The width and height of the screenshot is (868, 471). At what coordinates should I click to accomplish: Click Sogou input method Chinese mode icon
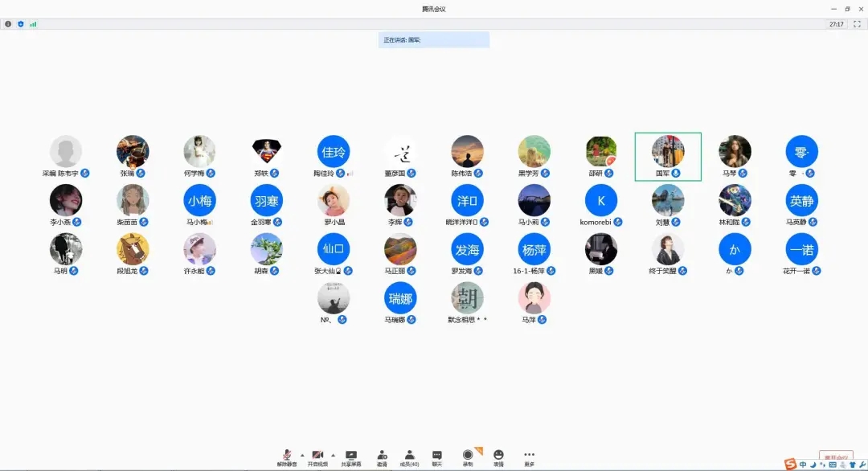802,464
